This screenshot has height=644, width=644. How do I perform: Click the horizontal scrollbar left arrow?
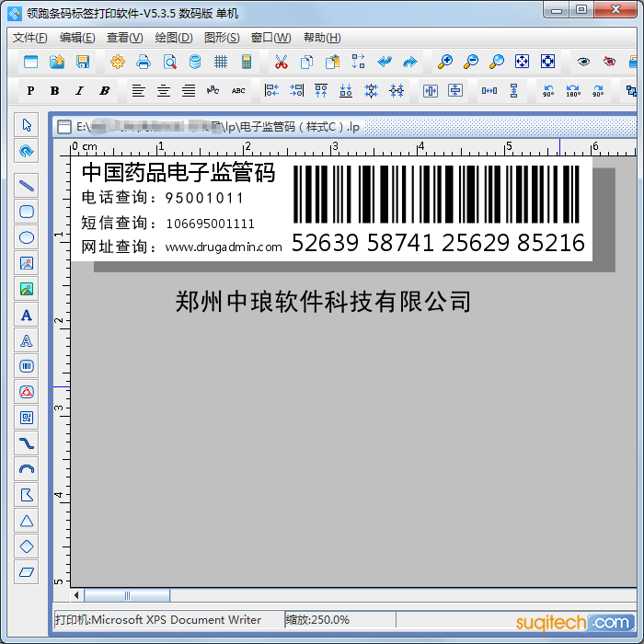click(76, 595)
